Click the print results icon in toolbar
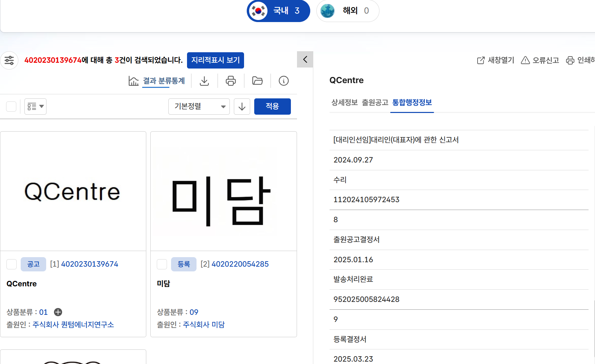The height and width of the screenshot is (364, 595). (231, 81)
